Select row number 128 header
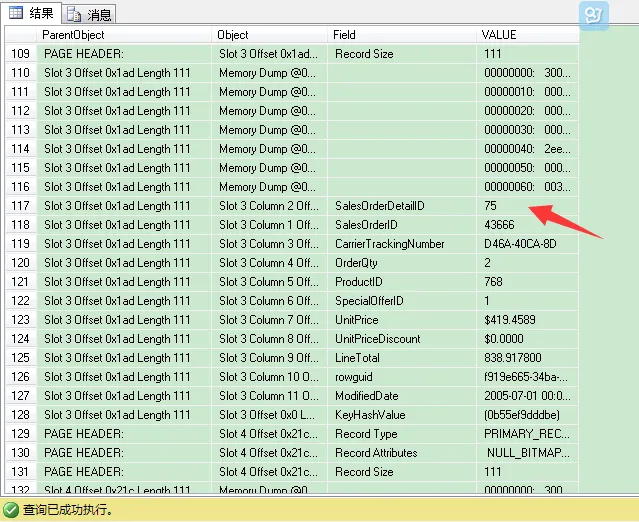Viewport: 639px width, 522px height. [20, 415]
